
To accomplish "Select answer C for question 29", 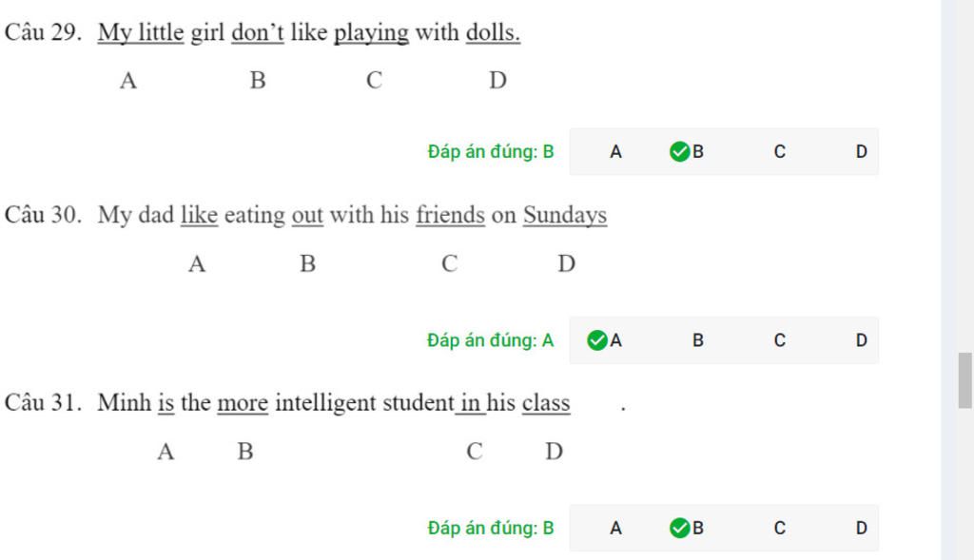I will coord(780,151).
